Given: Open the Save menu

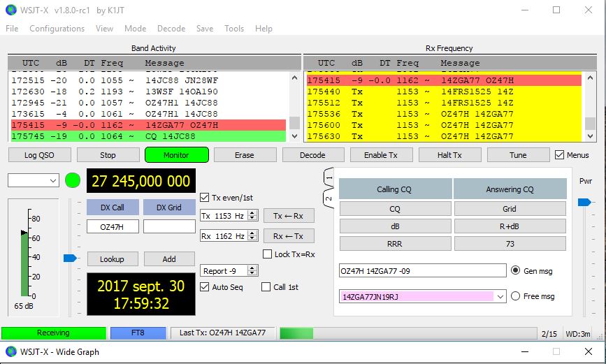Looking at the screenshot, I should tap(205, 29).
